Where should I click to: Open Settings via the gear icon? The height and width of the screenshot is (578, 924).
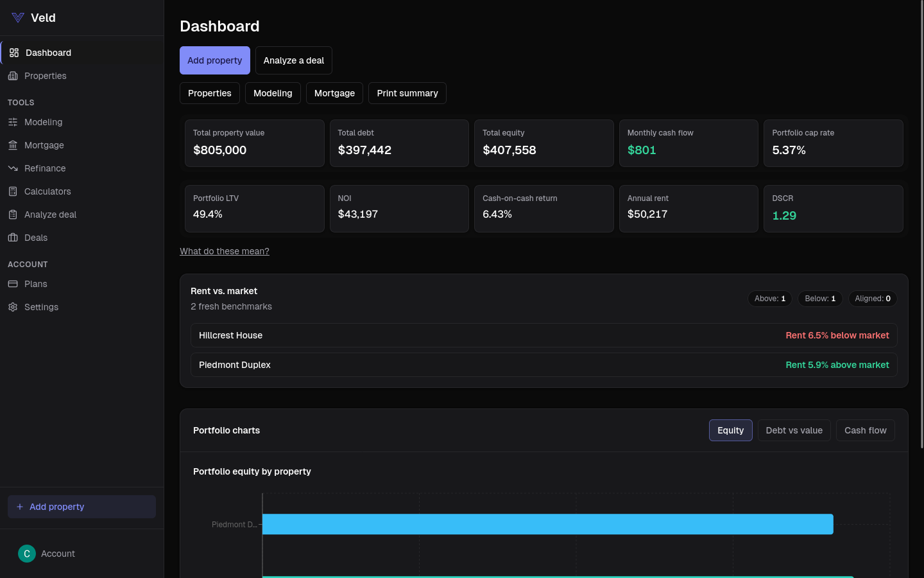tap(13, 307)
